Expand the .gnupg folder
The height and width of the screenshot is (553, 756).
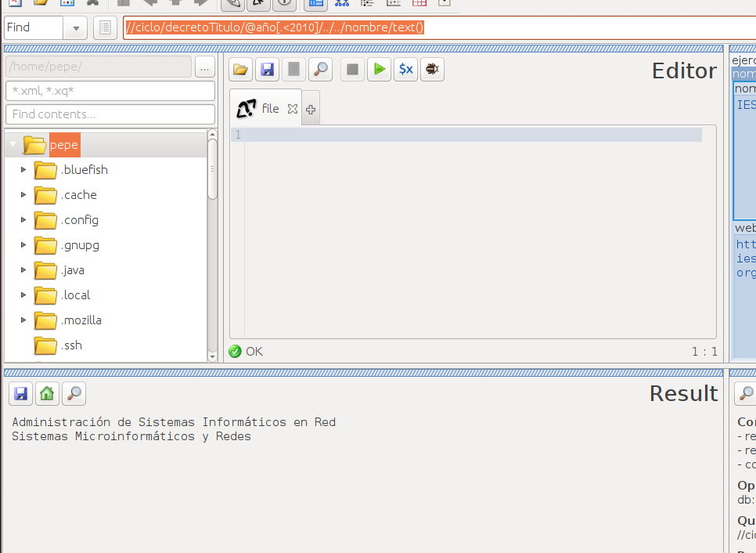[23, 245]
